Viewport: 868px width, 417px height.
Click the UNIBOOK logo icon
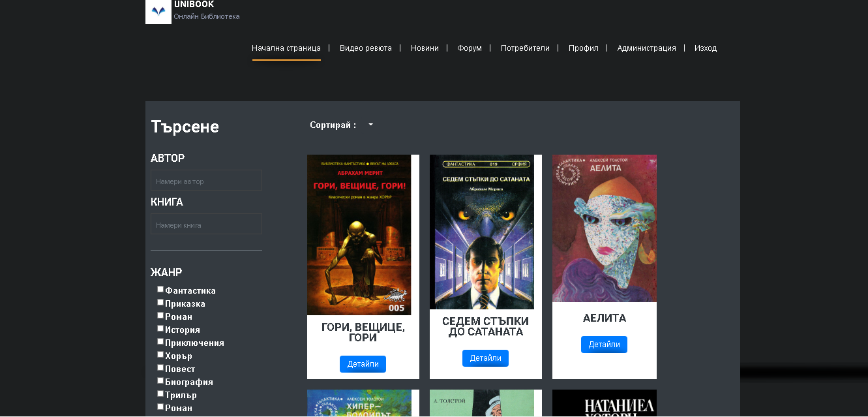click(158, 11)
